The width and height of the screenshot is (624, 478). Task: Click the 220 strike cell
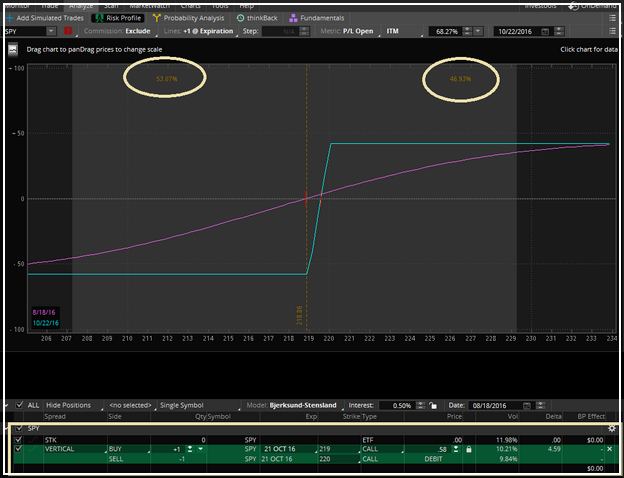[x=338, y=459]
